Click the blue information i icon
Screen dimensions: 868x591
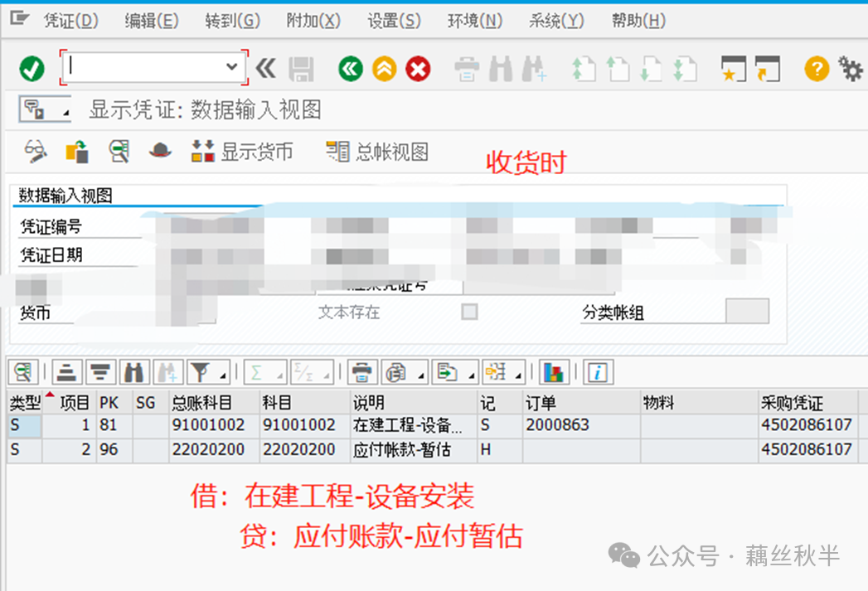pyautogui.click(x=598, y=372)
